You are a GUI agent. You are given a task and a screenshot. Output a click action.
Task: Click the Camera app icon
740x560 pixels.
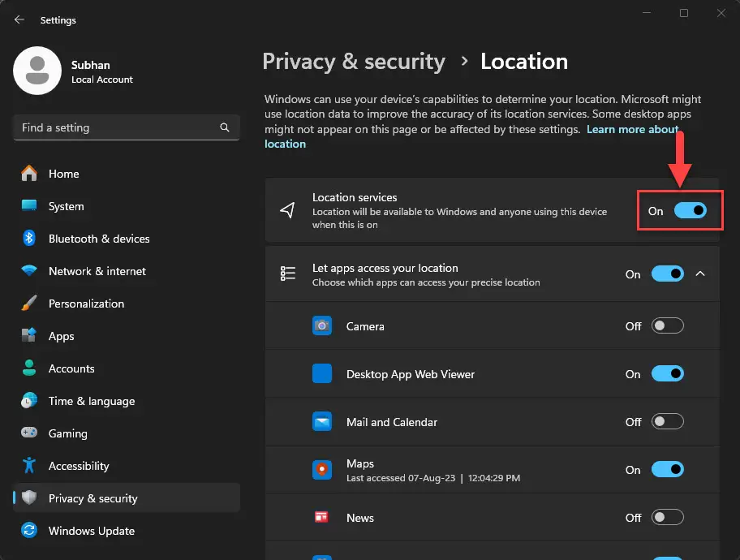click(322, 325)
